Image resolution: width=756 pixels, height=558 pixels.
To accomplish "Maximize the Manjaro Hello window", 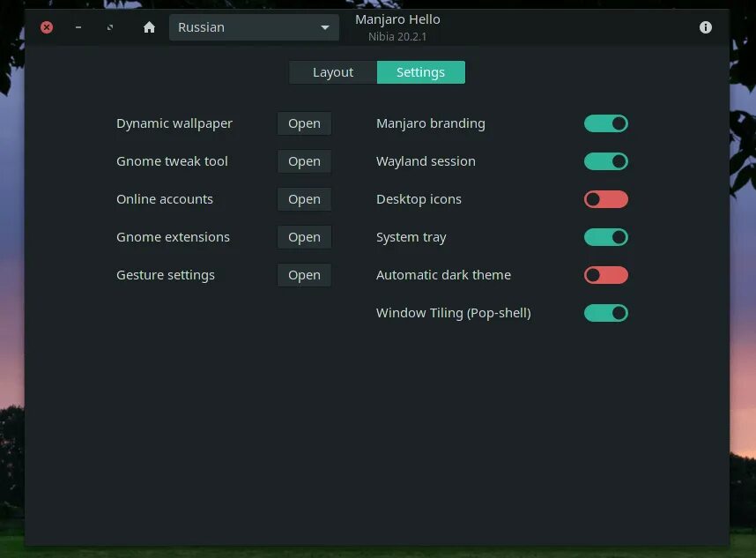I will (x=110, y=27).
